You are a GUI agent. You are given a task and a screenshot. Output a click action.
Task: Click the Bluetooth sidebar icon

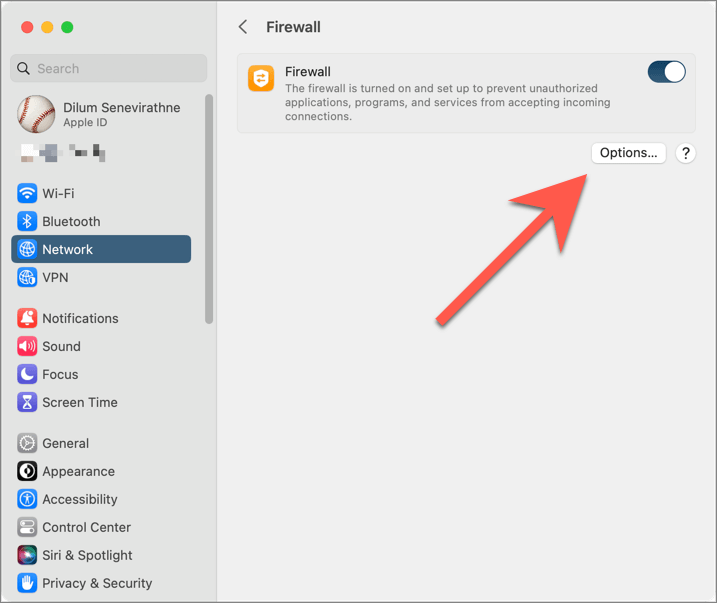click(x=27, y=221)
